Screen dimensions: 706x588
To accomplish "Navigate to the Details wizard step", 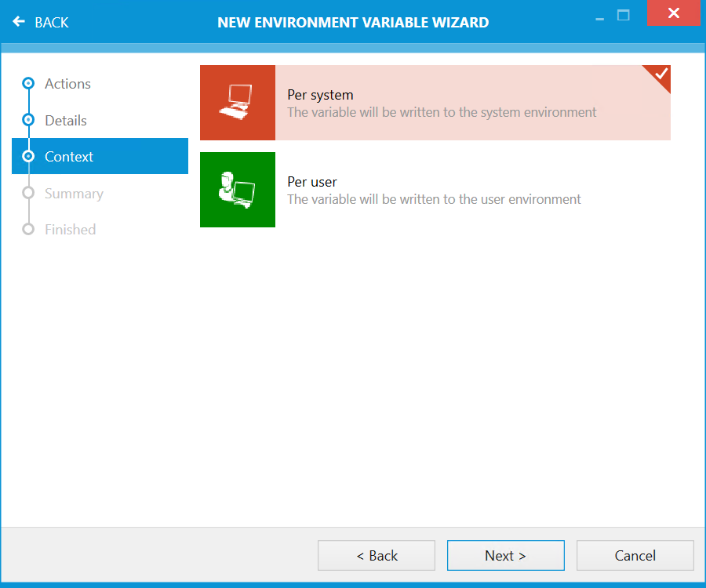I will point(65,120).
